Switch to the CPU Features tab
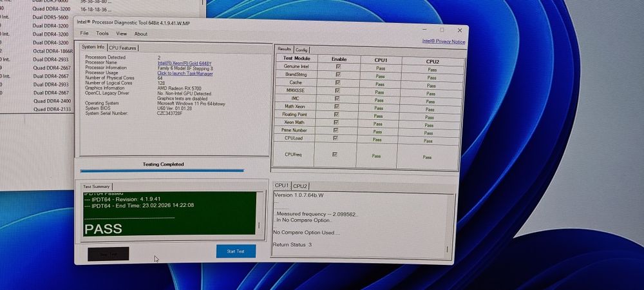The width and height of the screenshot is (644, 290). (122, 48)
